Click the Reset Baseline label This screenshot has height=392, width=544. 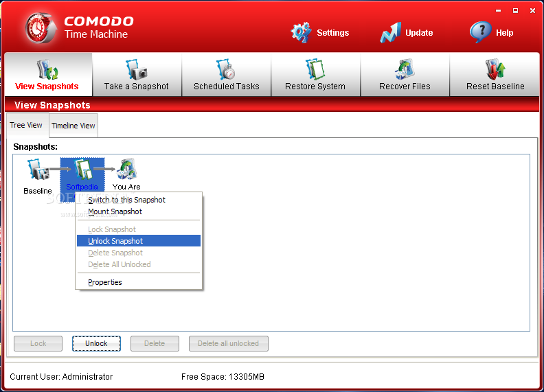pos(495,87)
